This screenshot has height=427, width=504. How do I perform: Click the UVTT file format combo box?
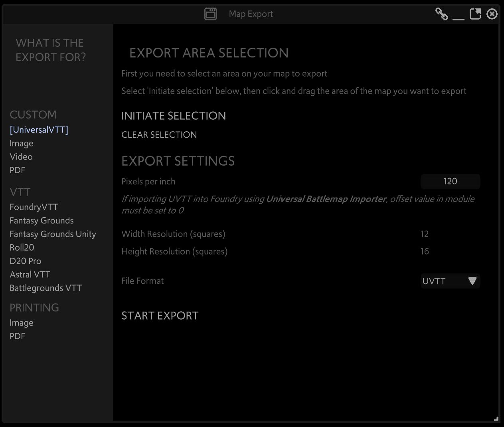(443, 281)
